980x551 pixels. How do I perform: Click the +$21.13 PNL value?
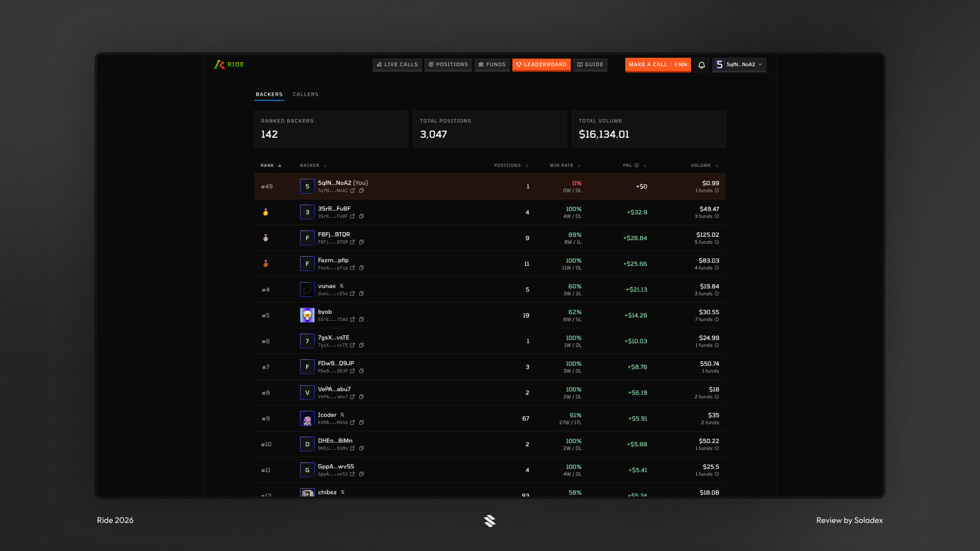click(x=636, y=289)
